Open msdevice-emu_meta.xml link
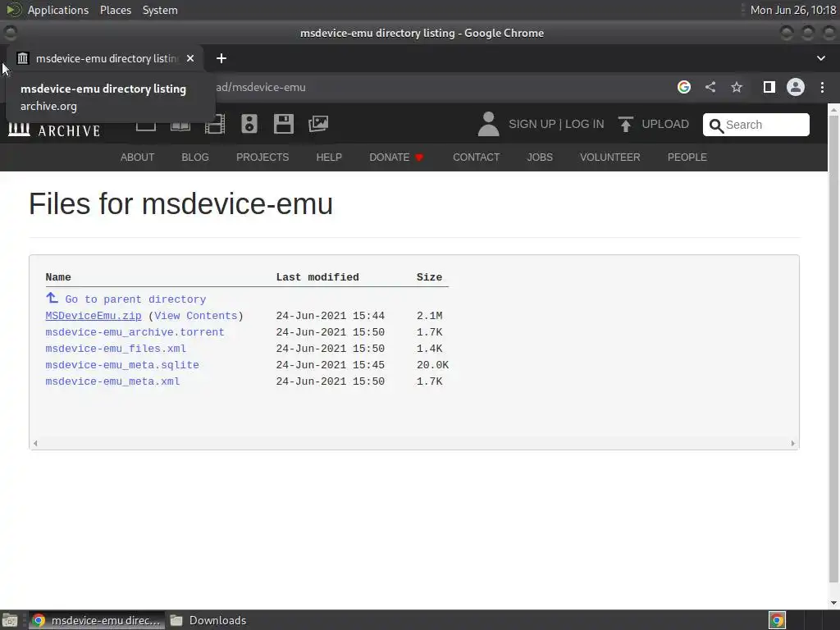This screenshot has height=630, width=840. pos(112,381)
